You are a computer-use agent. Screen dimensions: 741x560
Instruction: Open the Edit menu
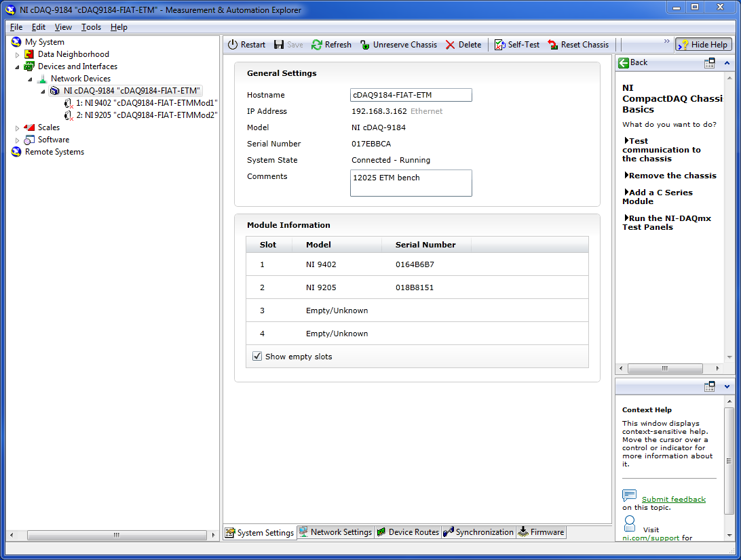point(38,27)
